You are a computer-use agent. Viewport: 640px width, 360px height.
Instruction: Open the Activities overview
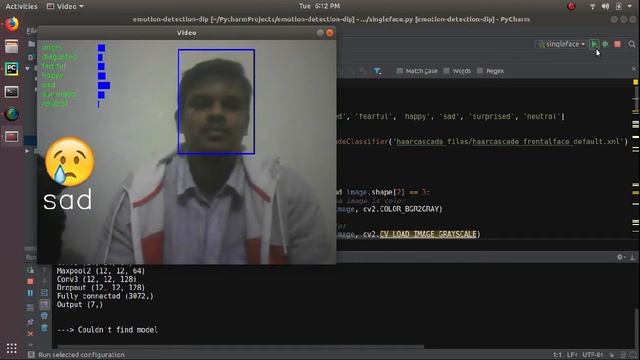pyautogui.click(x=21, y=6)
